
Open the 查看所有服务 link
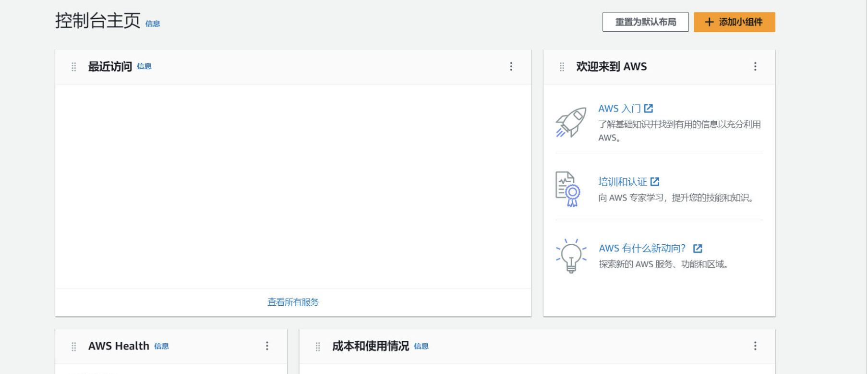293,302
